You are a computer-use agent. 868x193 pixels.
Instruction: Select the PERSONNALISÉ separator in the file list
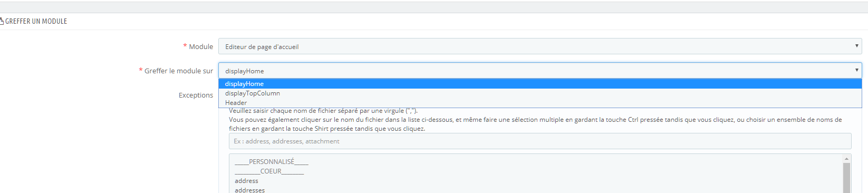[272, 162]
